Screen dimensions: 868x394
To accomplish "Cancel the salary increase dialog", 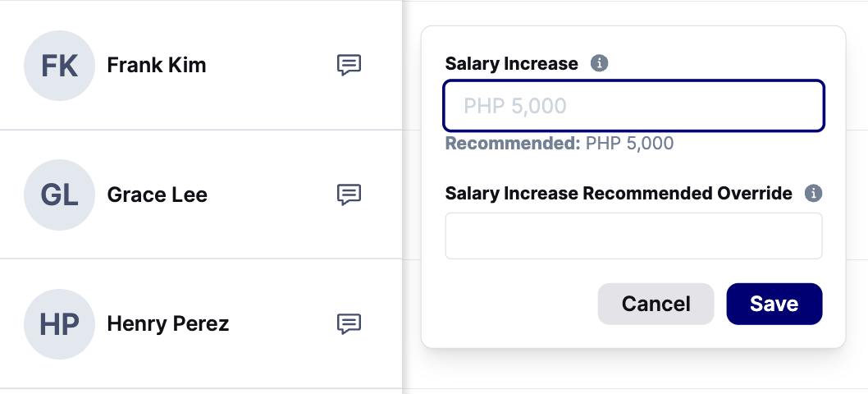I will coord(656,304).
